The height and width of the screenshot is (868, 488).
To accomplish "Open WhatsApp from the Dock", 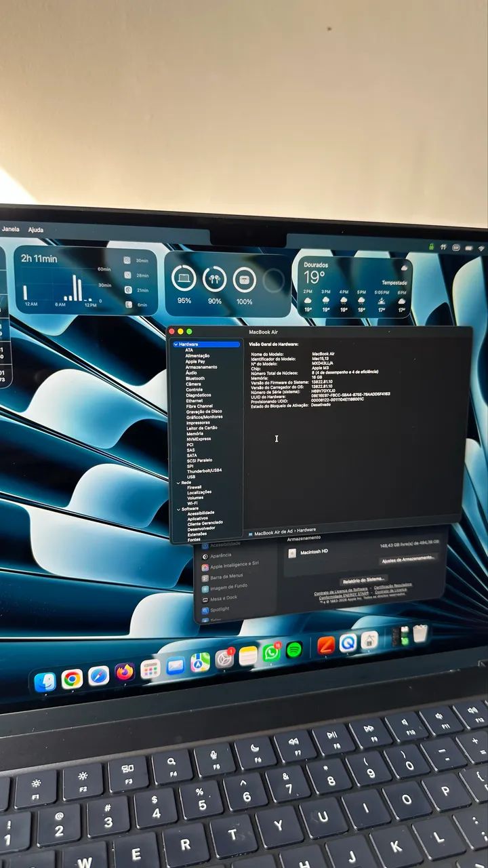I will pos(272,652).
